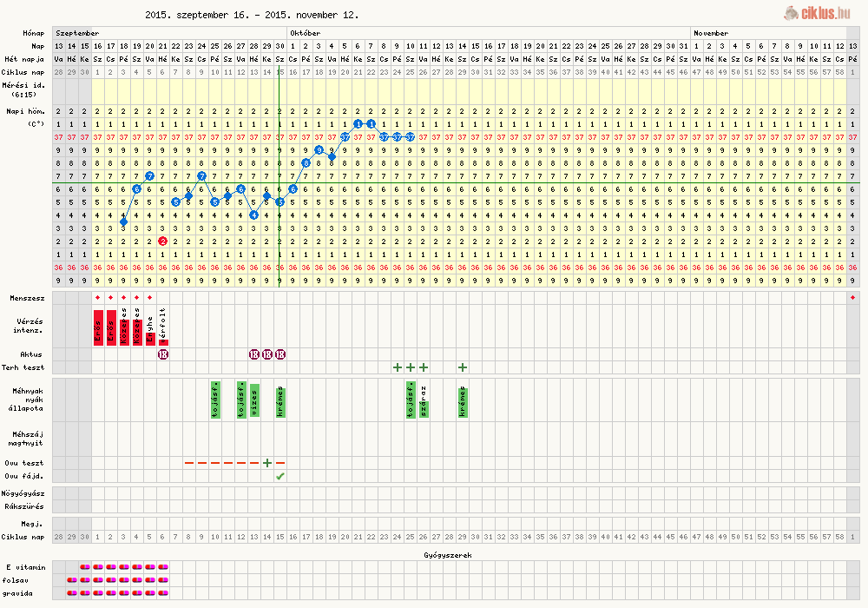Click the Aktus icon on cycle day 6
Screen dimensions: 868x608
pyautogui.click(x=163, y=354)
